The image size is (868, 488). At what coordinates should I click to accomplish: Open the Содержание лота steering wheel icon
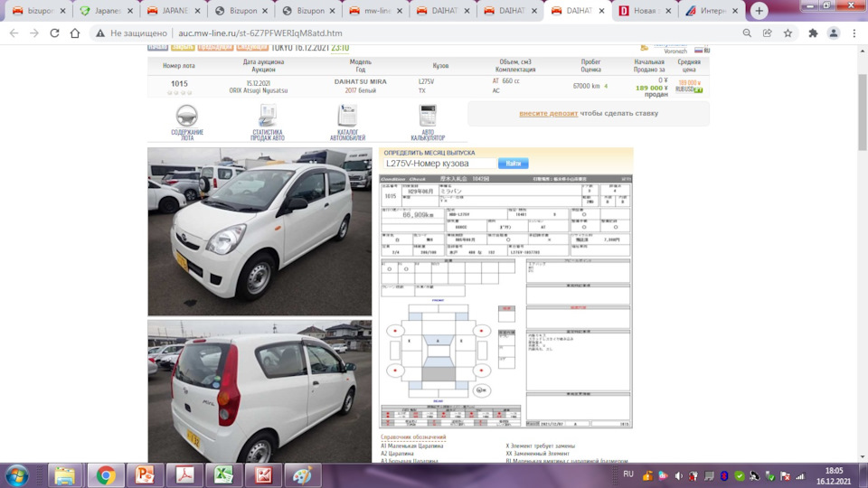click(187, 116)
